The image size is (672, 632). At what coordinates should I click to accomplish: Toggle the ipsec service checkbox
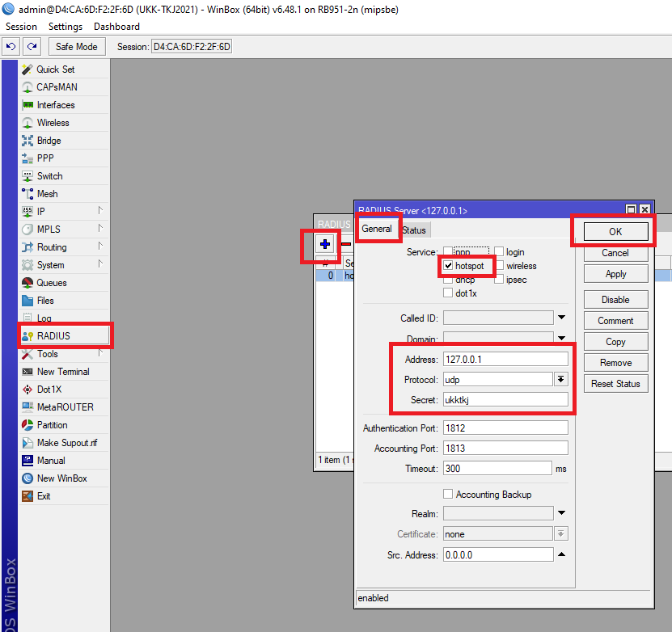point(499,279)
